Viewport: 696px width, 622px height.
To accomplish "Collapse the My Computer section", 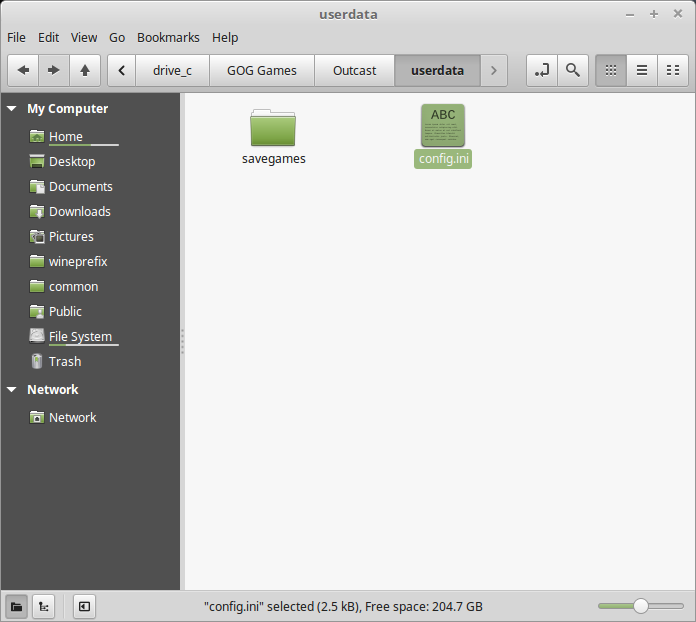I will coord(12,108).
